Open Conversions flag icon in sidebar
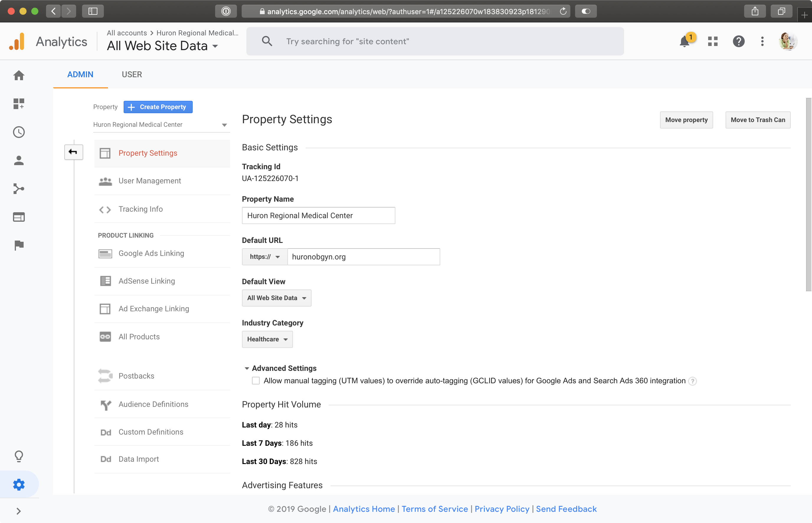Viewport: 812px width, 523px height. tap(19, 245)
